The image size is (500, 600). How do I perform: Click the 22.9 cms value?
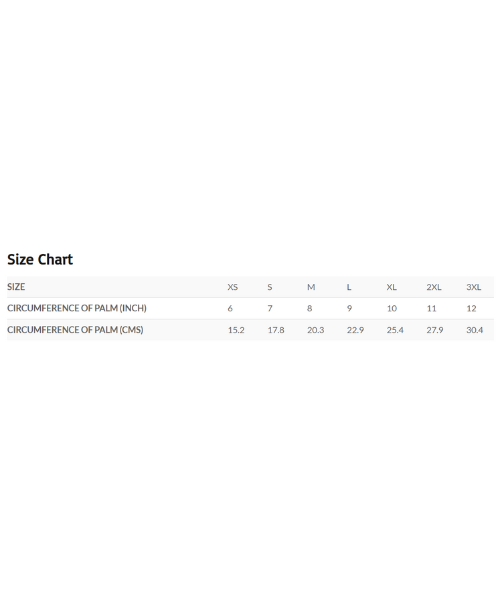(x=355, y=330)
